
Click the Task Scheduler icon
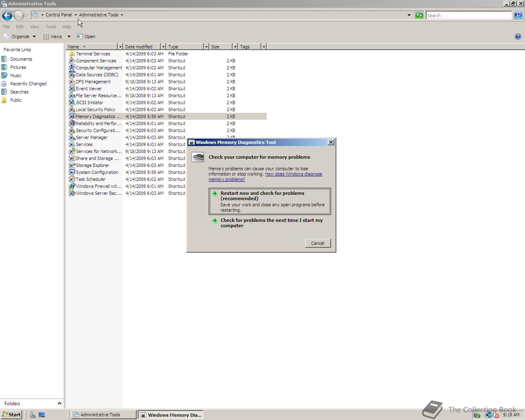[72, 179]
